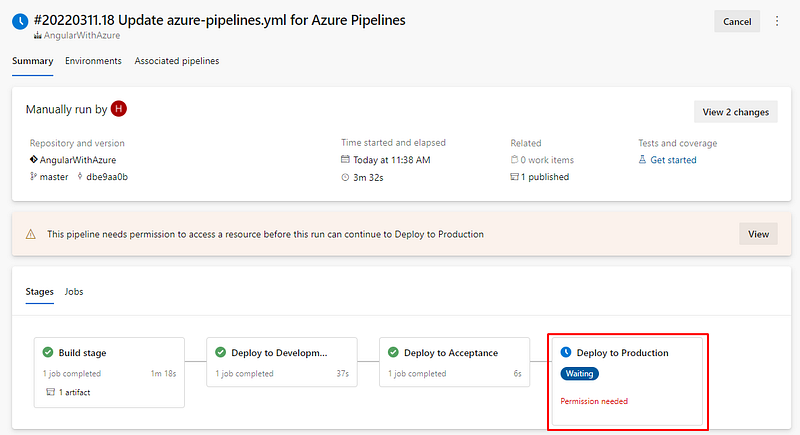Click the 1 artifact icon in Build stage

(49, 392)
